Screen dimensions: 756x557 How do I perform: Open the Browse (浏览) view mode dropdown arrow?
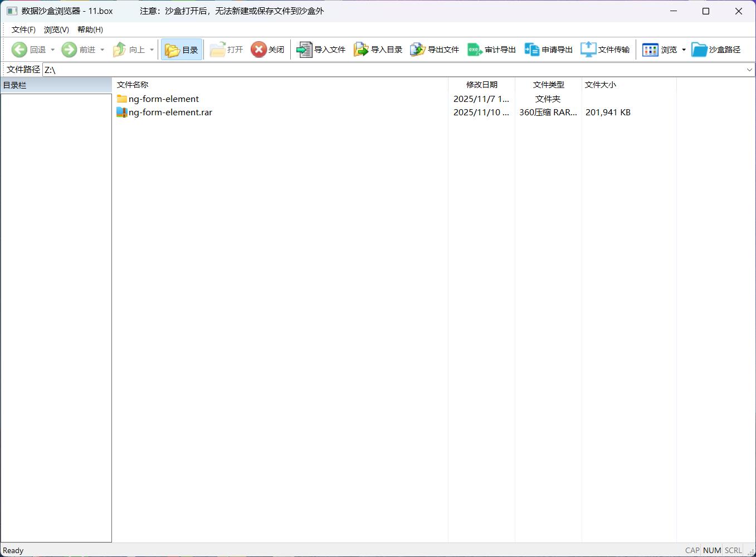[x=684, y=50]
